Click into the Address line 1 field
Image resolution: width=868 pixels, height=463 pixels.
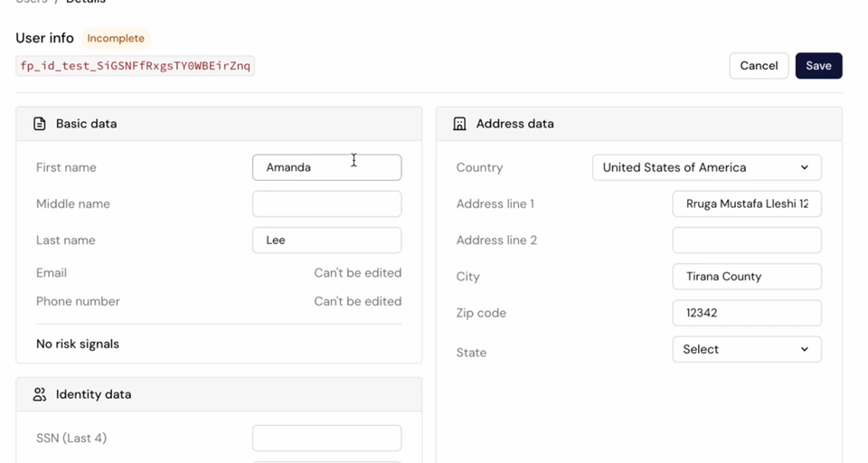point(746,203)
